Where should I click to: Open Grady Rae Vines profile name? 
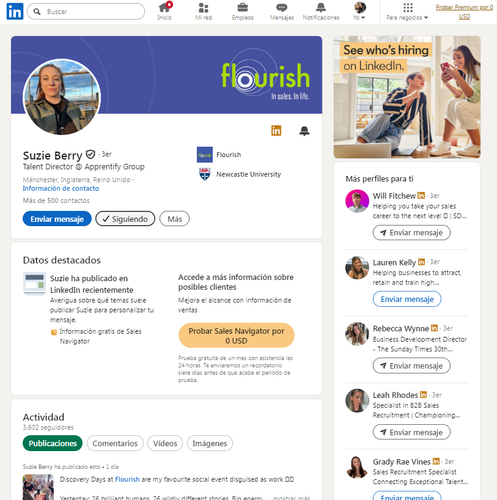coord(401,462)
